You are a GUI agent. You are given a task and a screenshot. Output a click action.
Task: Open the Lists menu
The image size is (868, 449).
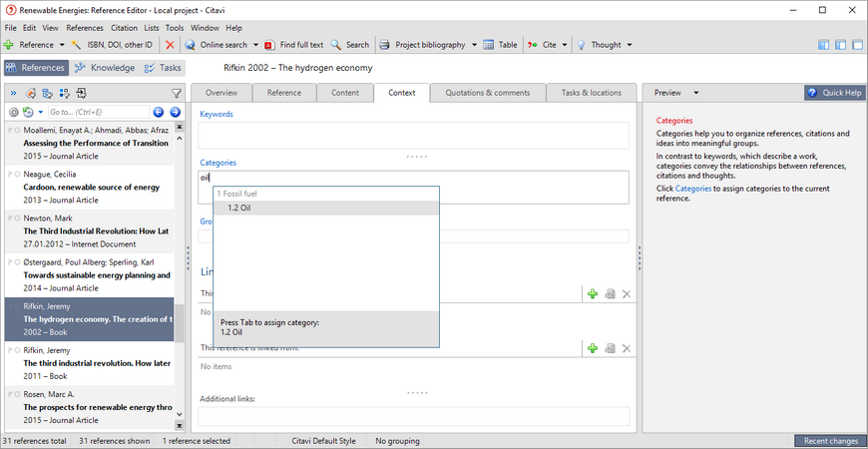point(151,28)
